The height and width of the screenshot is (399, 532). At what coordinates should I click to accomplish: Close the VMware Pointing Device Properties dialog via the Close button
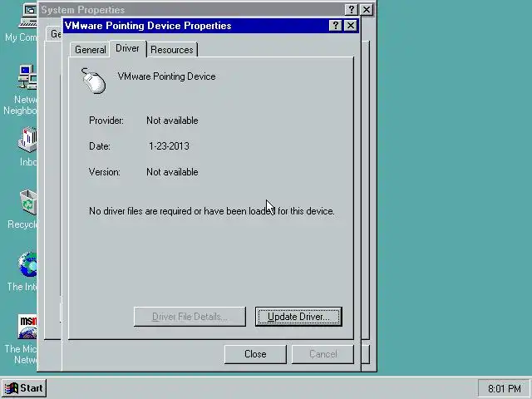tap(255, 354)
